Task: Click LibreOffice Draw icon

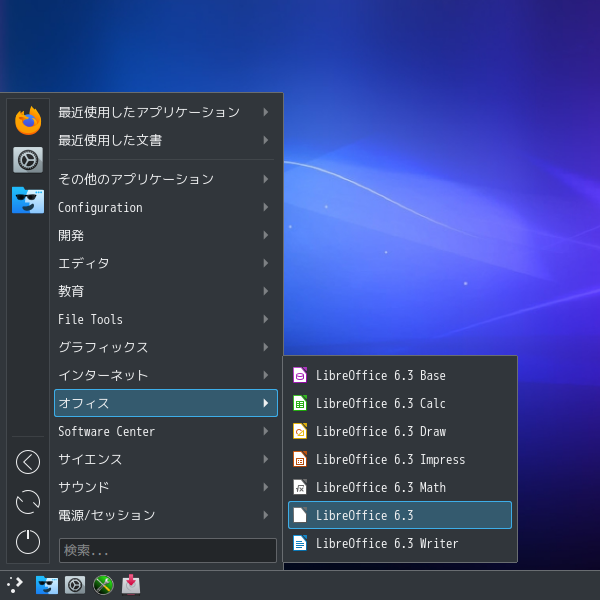Action: click(x=300, y=431)
